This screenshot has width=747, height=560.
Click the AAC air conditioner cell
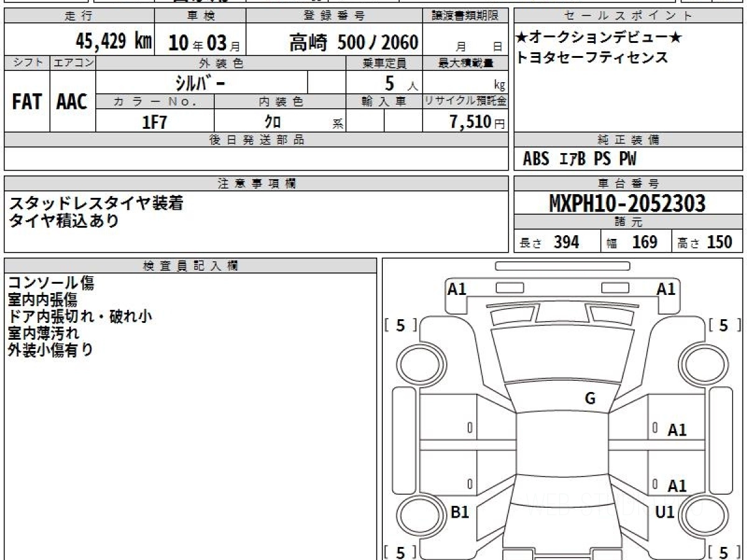click(72, 102)
